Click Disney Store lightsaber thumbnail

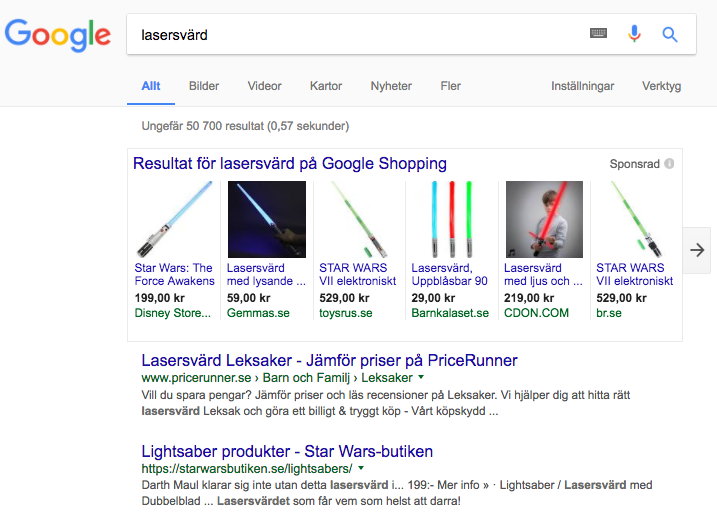pos(175,219)
